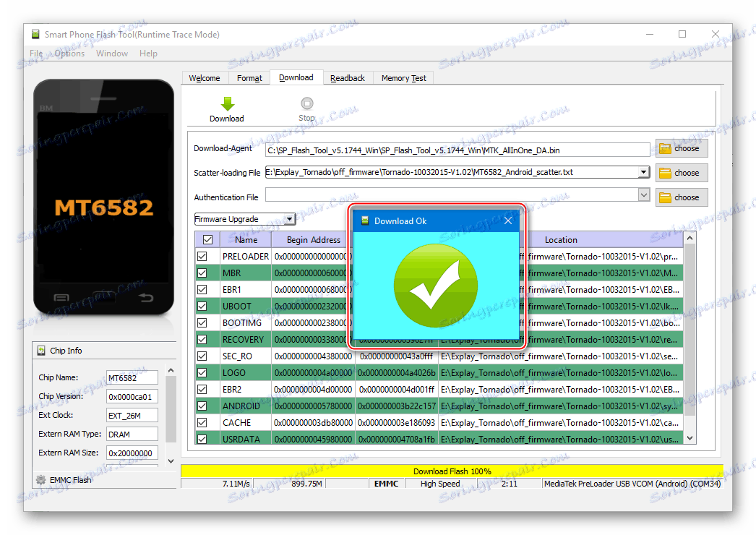Screen dimensions: 756x535
Task: Click choose button for Authentication File
Action: coord(682,198)
